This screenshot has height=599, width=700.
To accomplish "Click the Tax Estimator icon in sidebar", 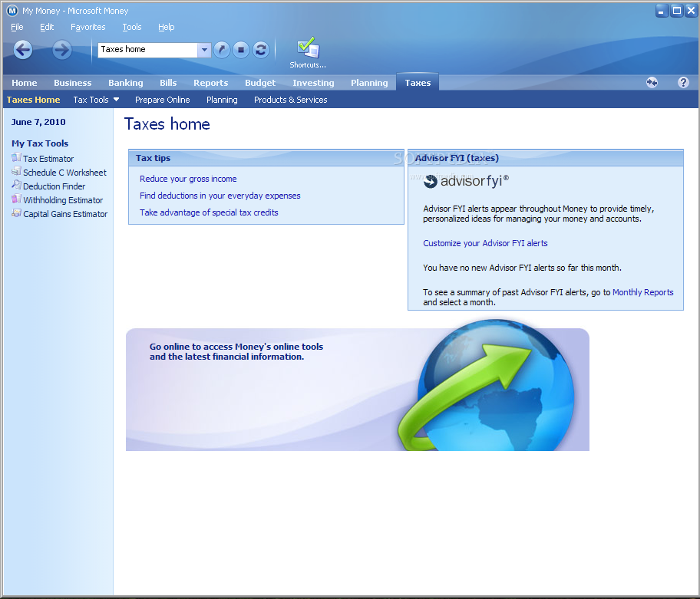I will click(16, 158).
